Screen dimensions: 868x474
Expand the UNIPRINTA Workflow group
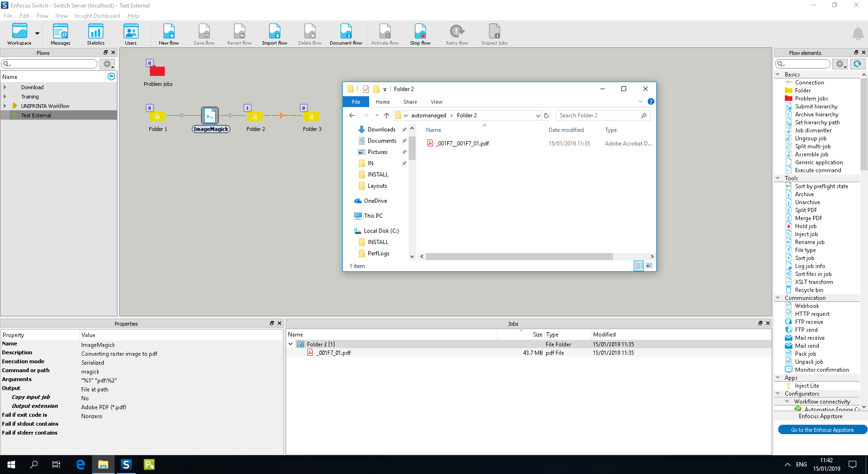(x=5, y=106)
